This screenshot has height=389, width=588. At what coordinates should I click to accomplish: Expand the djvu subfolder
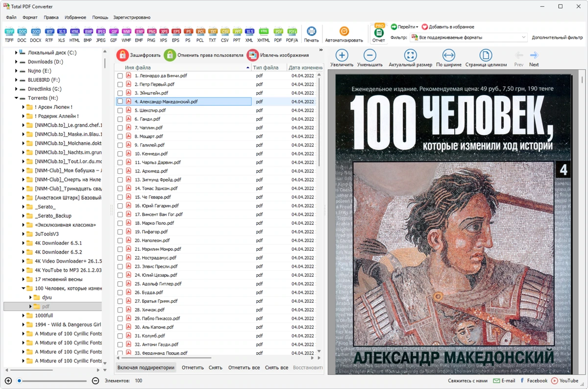30,297
